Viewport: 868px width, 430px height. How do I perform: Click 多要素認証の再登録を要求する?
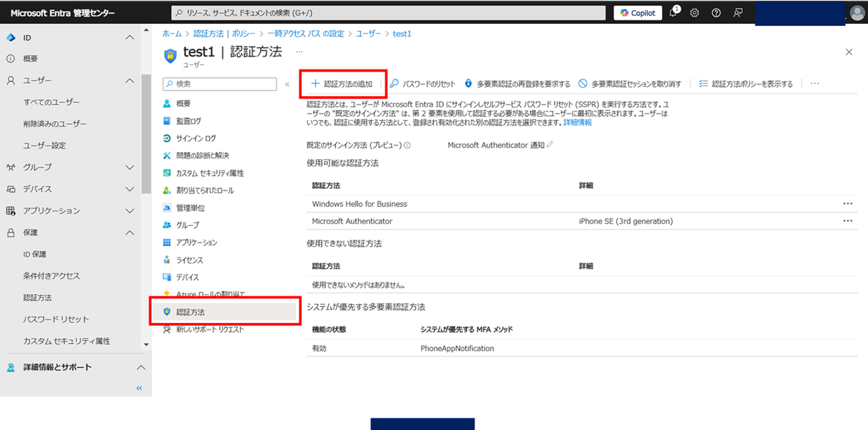point(516,84)
